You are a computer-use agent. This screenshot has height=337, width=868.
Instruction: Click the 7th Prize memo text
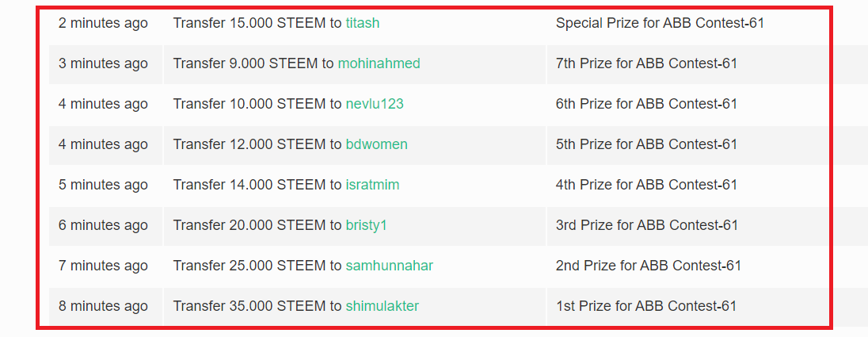(x=646, y=63)
